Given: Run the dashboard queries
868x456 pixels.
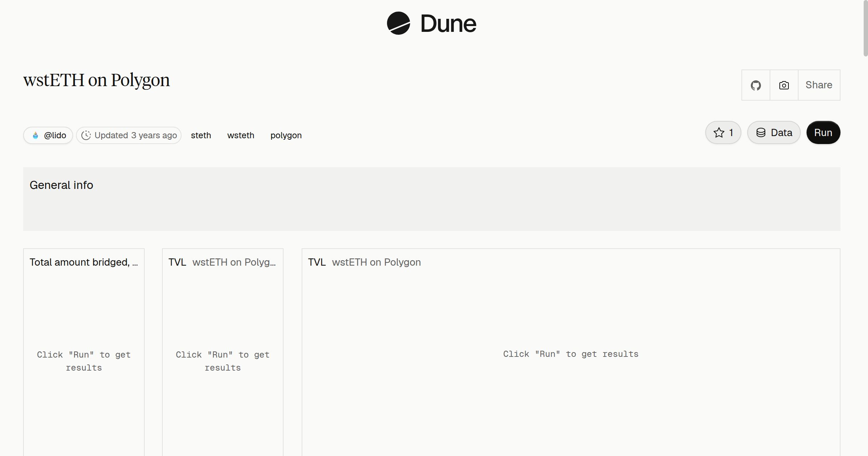Looking at the screenshot, I should tap(823, 132).
